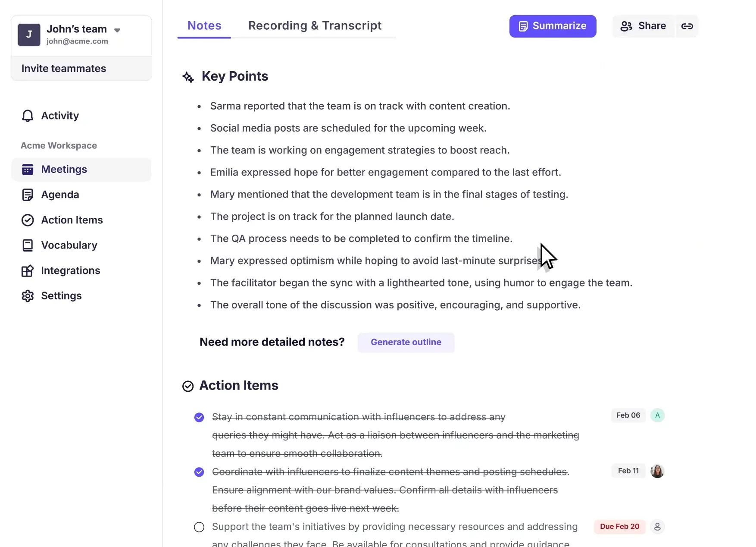Click the assignee avatar next to Feb 11

657,471
